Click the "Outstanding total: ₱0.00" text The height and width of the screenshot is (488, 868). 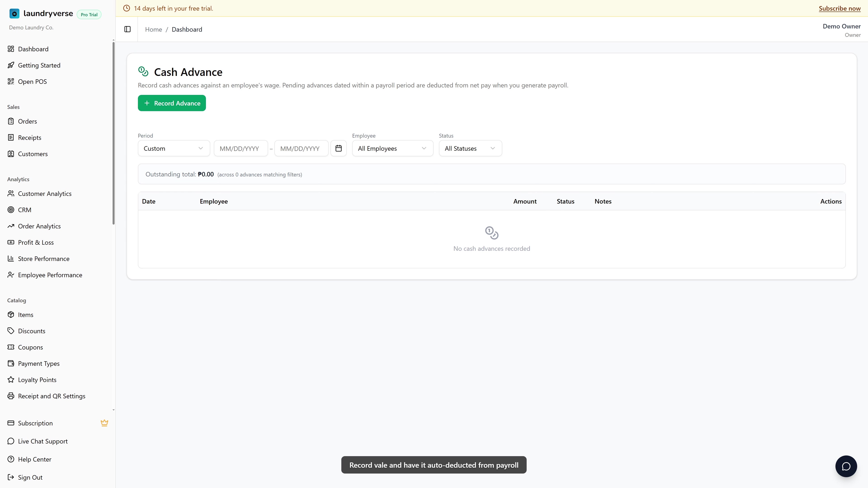180,174
